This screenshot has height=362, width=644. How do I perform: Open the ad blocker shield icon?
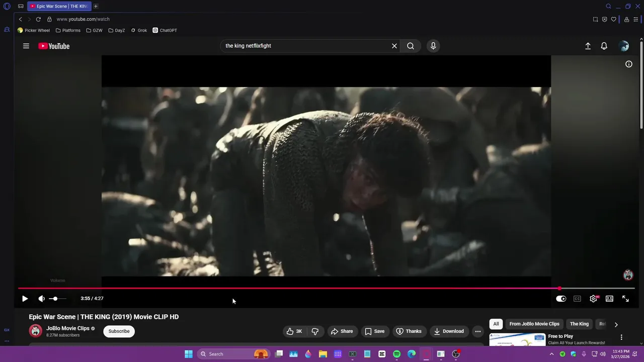pos(605,19)
